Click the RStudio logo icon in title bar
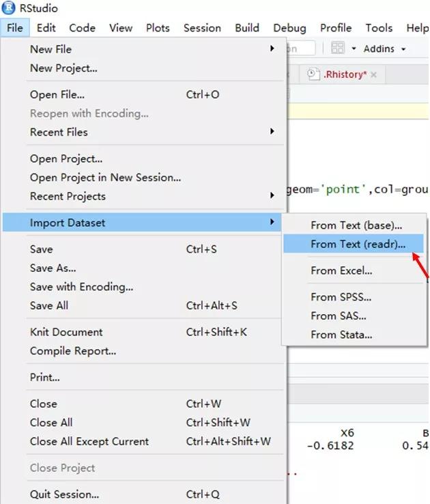This screenshot has width=430, height=504. (x=8, y=8)
